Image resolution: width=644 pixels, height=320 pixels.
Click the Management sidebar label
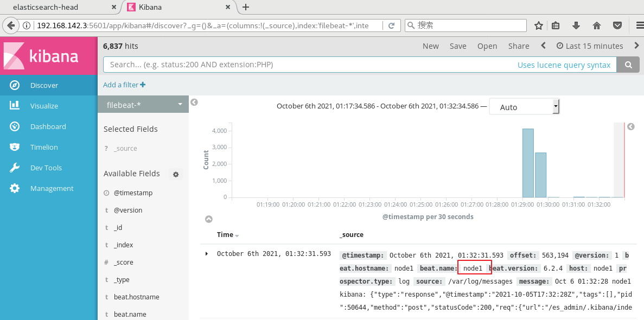[x=52, y=188]
